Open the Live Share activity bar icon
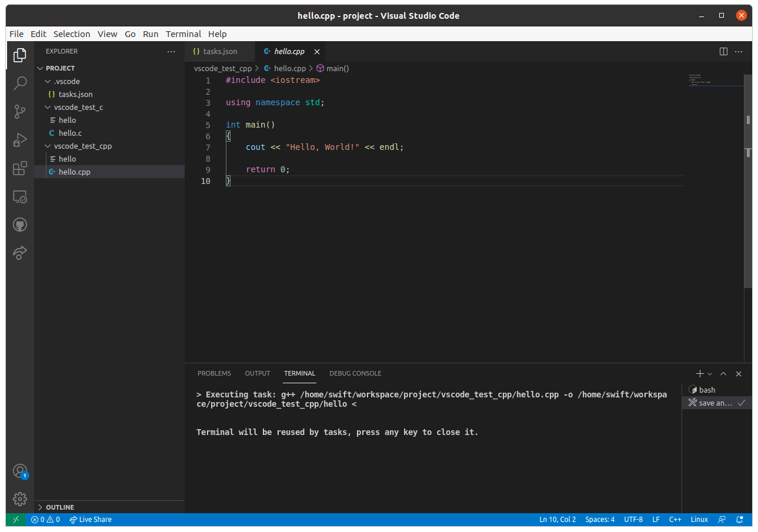Screen dimensions: 758x532 point(20,253)
